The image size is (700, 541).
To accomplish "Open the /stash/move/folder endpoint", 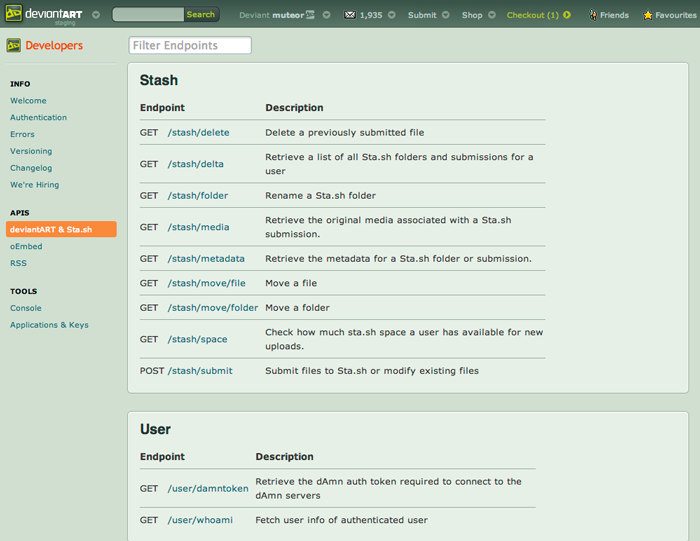I will [x=213, y=308].
